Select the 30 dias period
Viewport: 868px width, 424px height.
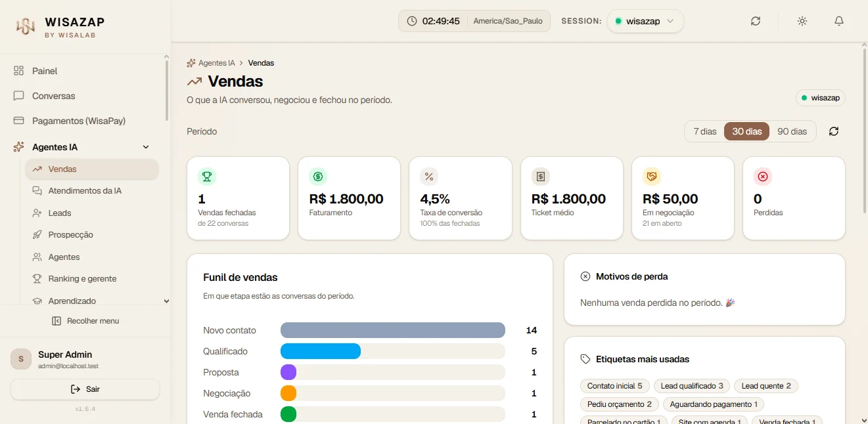pyautogui.click(x=747, y=131)
